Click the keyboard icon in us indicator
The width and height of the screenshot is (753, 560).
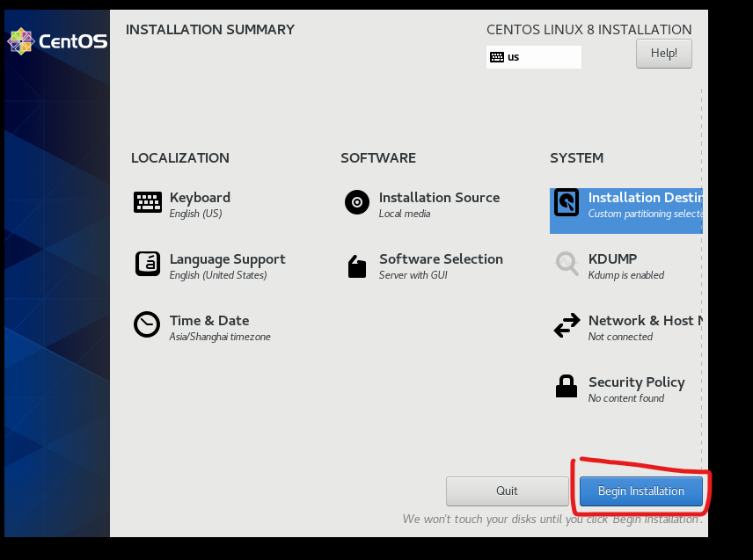point(496,57)
